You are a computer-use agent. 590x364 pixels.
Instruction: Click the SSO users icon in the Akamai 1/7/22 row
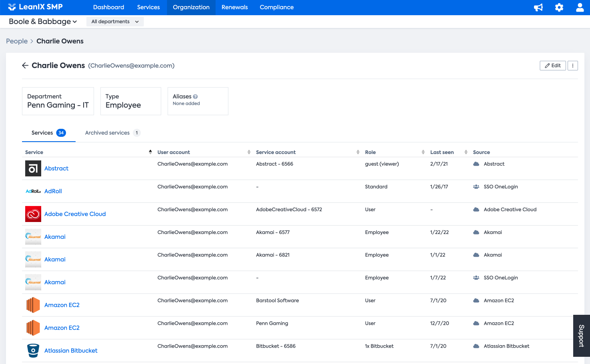[476, 278]
